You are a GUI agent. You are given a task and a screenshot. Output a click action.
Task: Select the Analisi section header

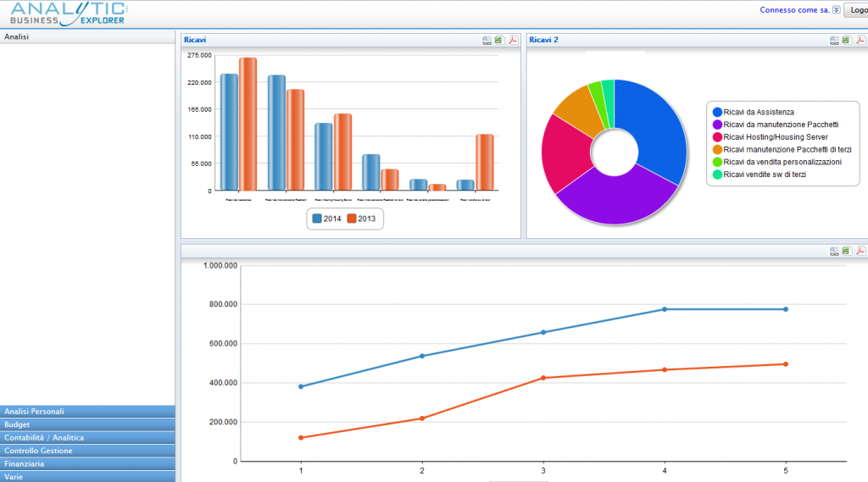[x=87, y=36]
